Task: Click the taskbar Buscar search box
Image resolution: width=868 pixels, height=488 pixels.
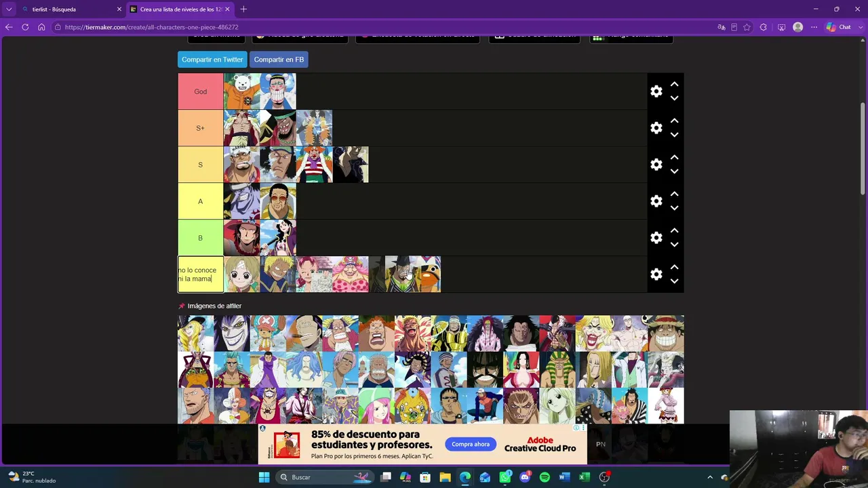Action: [326, 477]
